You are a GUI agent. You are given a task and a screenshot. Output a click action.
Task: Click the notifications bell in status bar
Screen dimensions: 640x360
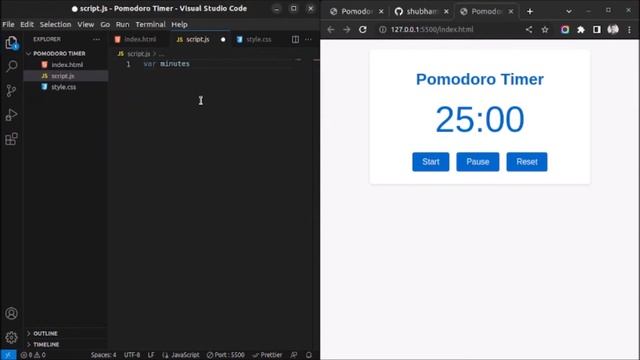pyautogui.click(x=309, y=355)
